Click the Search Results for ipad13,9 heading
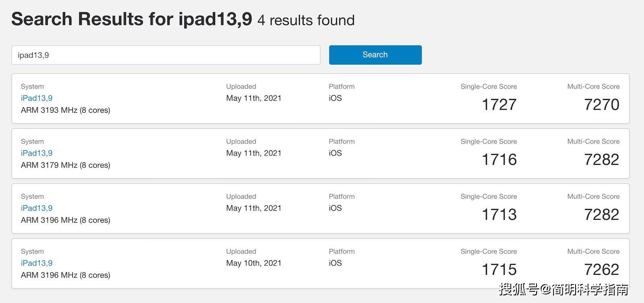Image resolution: width=644 pixels, height=303 pixels. pos(132,19)
